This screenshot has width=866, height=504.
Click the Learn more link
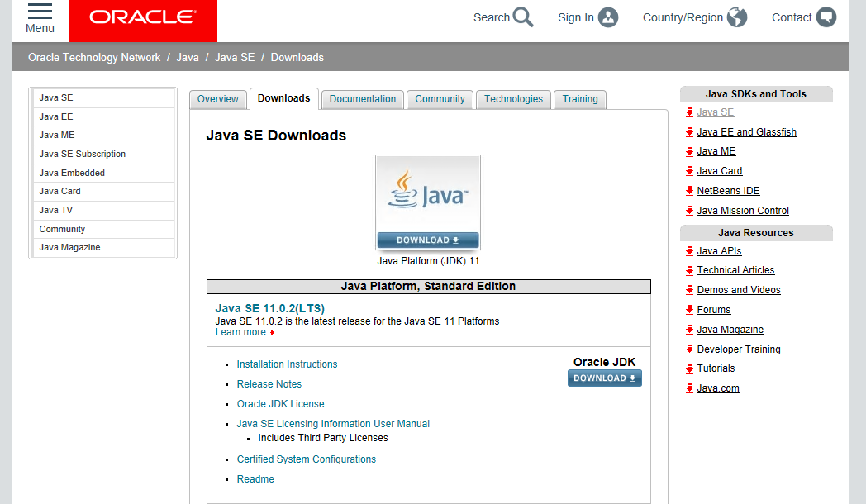click(240, 332)
